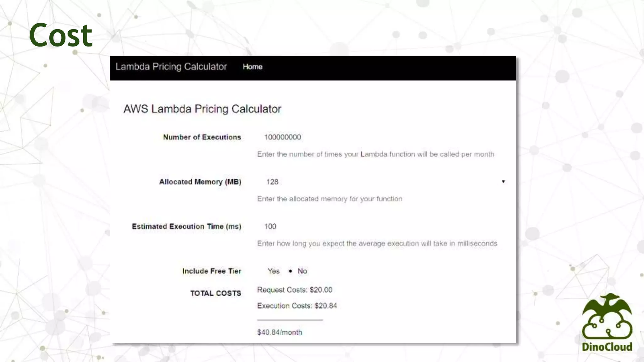The image size is (644, 362).
Task: Click the Number of Executions label
Action: point(202,137)
